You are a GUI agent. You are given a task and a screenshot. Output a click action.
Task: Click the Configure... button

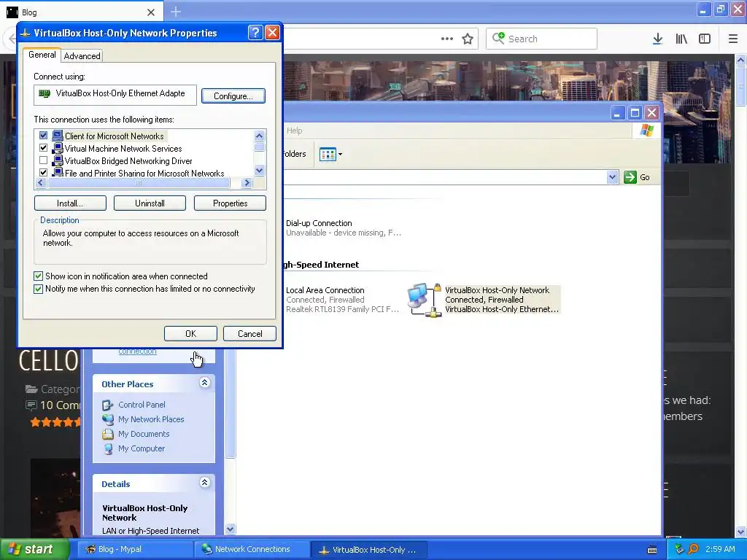click(x=233, y=96)
